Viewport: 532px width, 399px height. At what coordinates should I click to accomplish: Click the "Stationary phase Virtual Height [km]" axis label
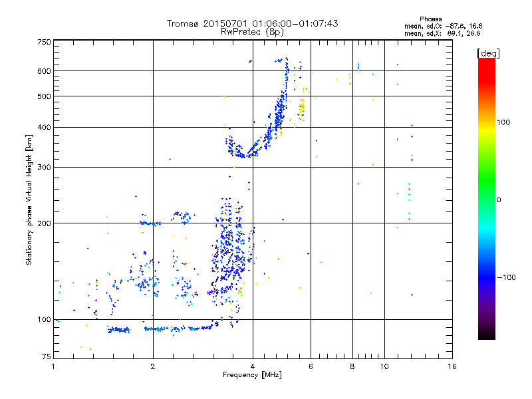tap(29, 199)
